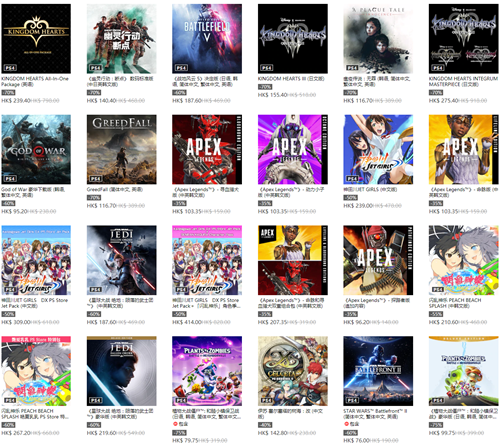
Task: Open the purple Apex Legends Octane Edition cover
Action: pyautogui.click(x=293, y=149)
